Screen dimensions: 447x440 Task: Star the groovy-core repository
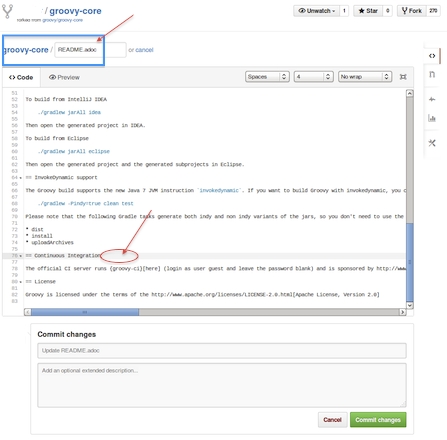pos(368,11)
